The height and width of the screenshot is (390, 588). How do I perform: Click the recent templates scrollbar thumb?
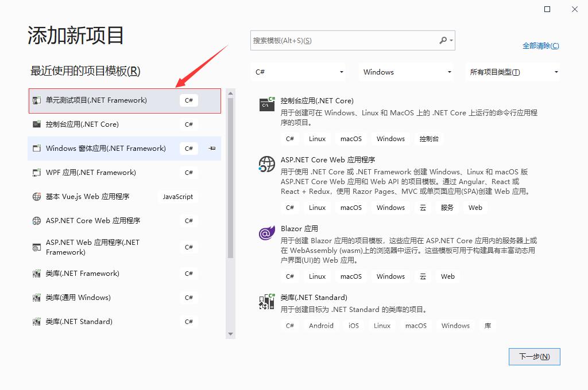pos(230,178)
